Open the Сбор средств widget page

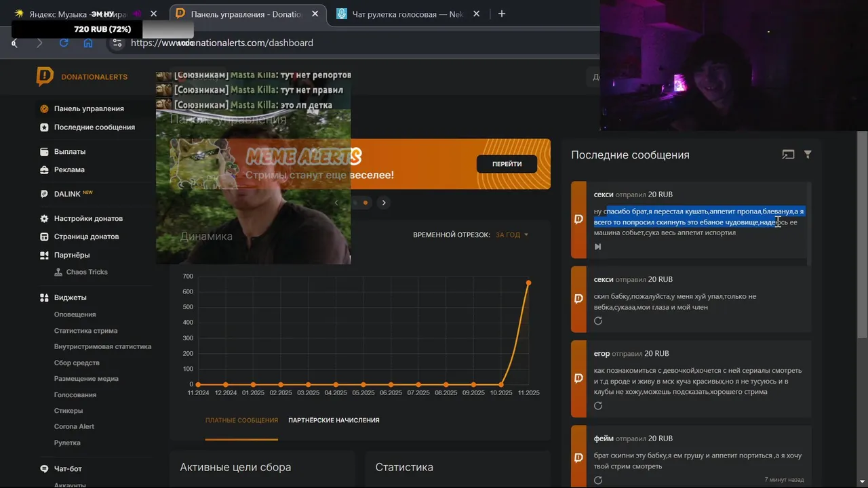77,363
